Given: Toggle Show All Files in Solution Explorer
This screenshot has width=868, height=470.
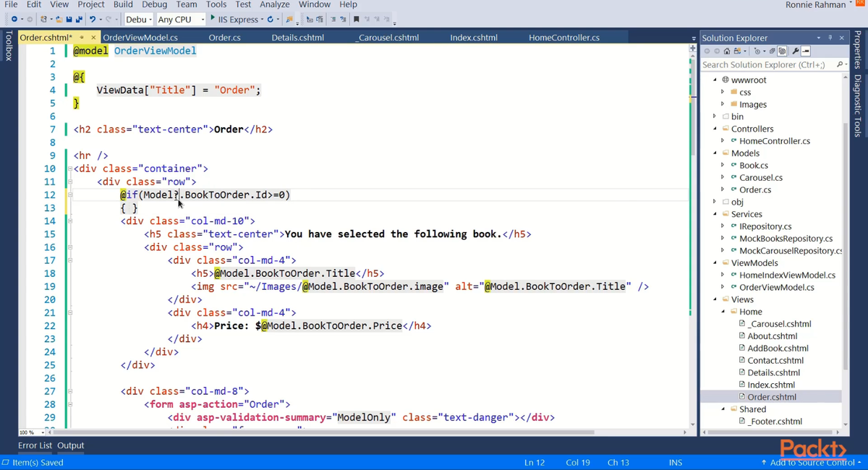Looking at the screenshot, I should tap(782, 51).
